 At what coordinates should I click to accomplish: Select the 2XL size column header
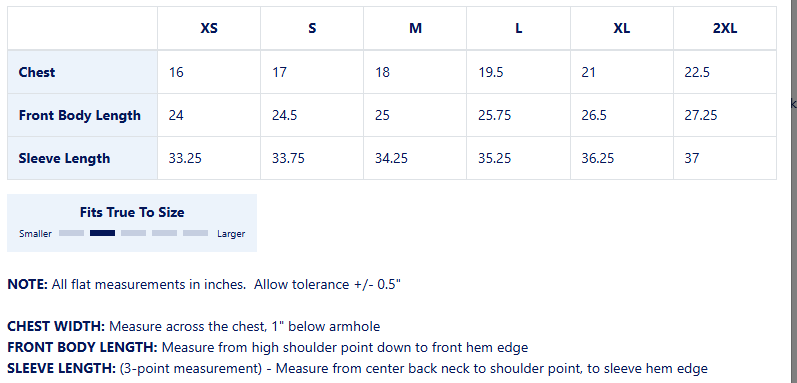coord(725,28)
